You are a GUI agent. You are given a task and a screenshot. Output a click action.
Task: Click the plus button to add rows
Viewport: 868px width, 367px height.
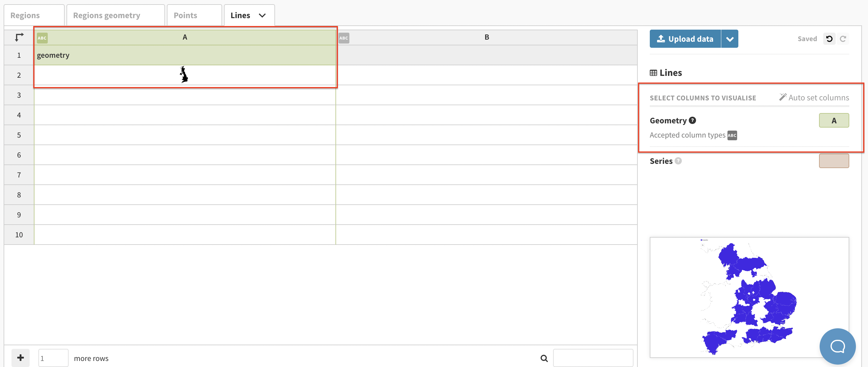click(21, 358)
